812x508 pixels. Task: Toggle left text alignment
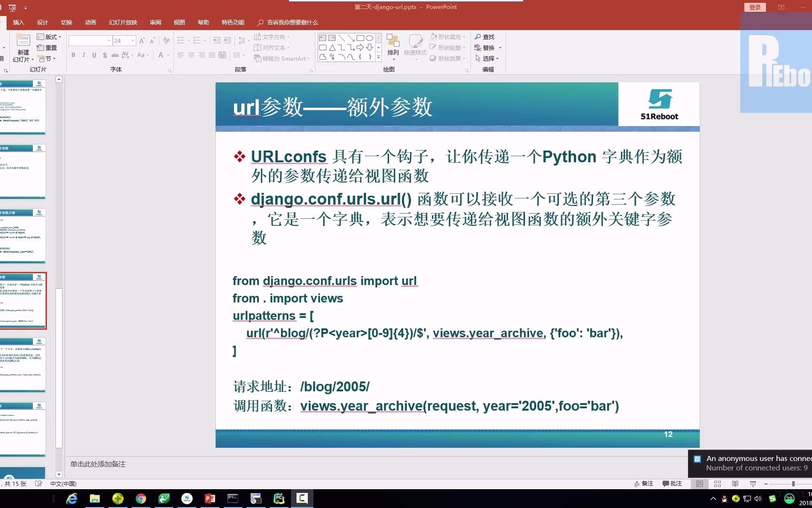[181, 55]
